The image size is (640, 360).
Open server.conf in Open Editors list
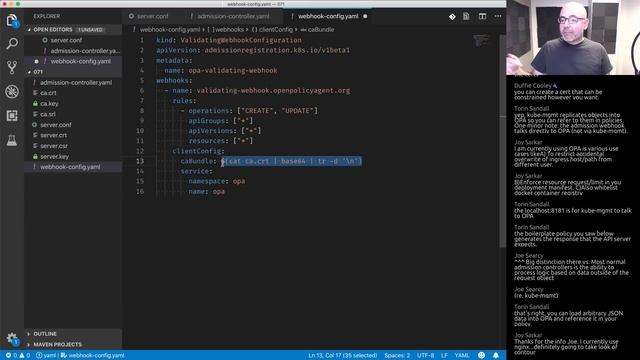coord(66,40)
